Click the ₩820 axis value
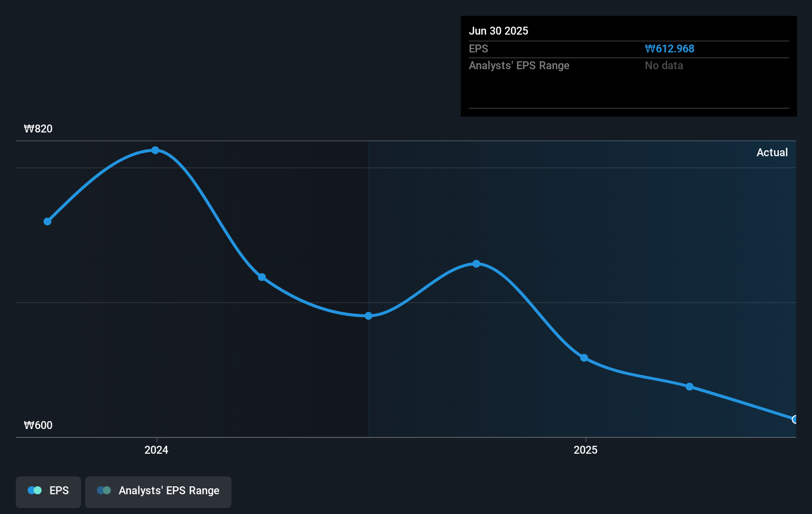The image size is (812, 514). point(38,128)
